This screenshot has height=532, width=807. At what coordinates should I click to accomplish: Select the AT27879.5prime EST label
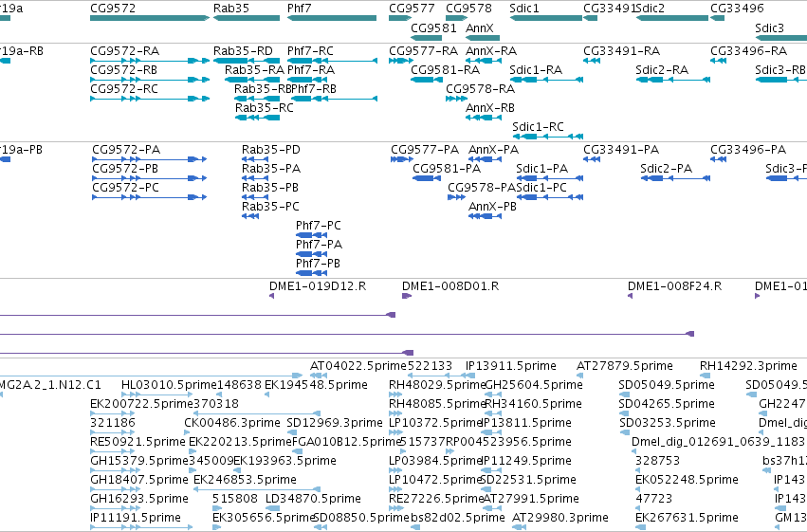[x=624, y=366]
